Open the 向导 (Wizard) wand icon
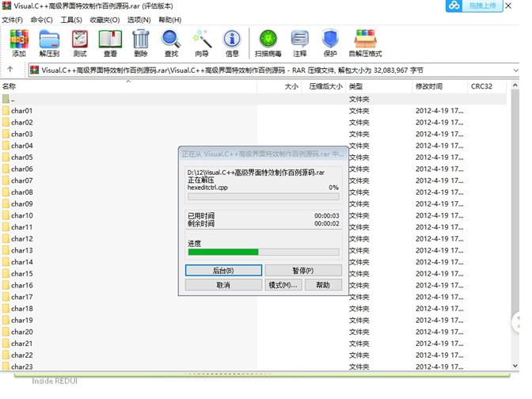Screen dimensions: 532x399 click(x=202, y=40)
